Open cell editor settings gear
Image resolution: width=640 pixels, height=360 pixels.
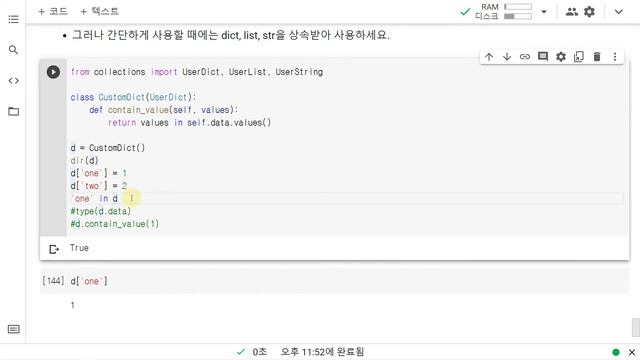561,57
